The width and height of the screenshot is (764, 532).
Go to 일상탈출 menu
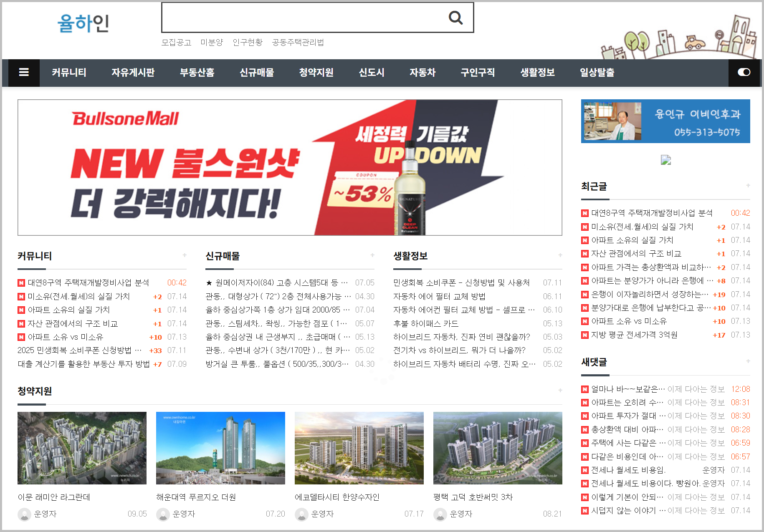[597, 73]
